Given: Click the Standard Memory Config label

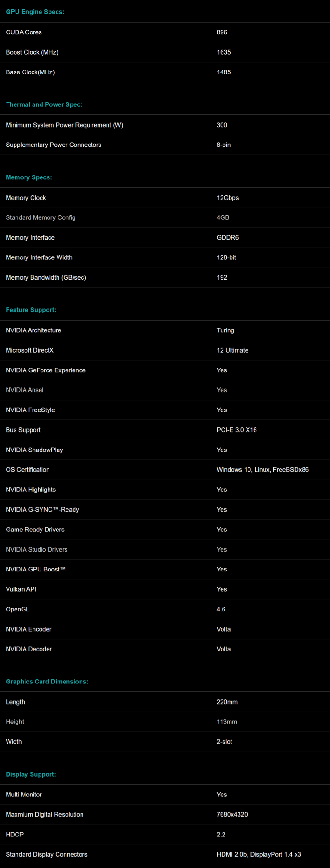Looking at the screenshot, I should pos(41,217).
